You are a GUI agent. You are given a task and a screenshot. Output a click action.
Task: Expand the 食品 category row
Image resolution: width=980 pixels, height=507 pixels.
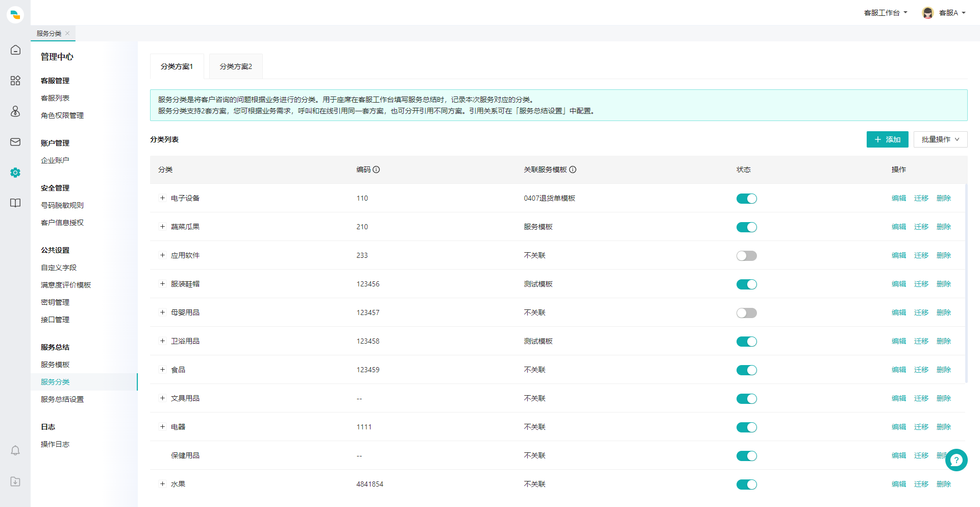[x=162, y=370]
